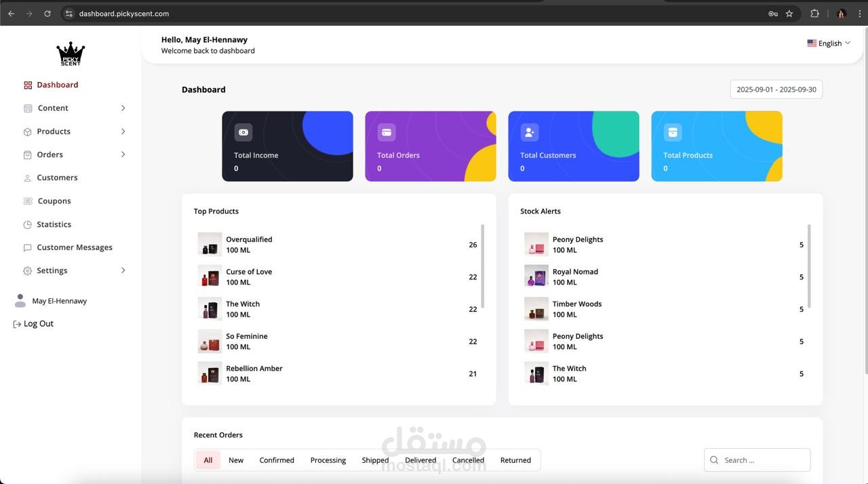Click the Curse of Love product thumbnail
Screen dimensions: 868x484
(x=210, y=277)
